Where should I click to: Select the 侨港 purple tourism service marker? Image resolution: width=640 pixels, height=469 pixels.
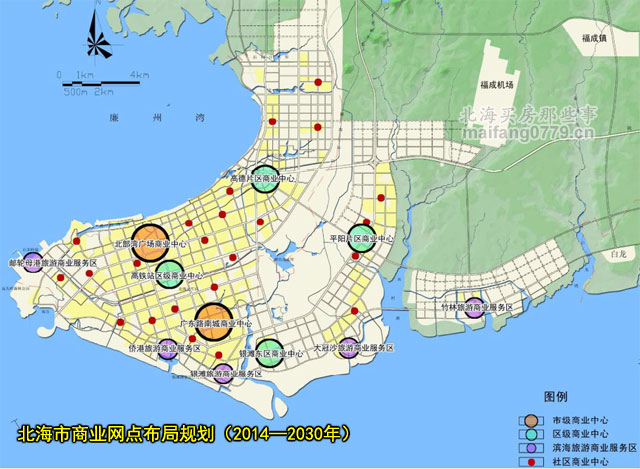pos(168,348)
